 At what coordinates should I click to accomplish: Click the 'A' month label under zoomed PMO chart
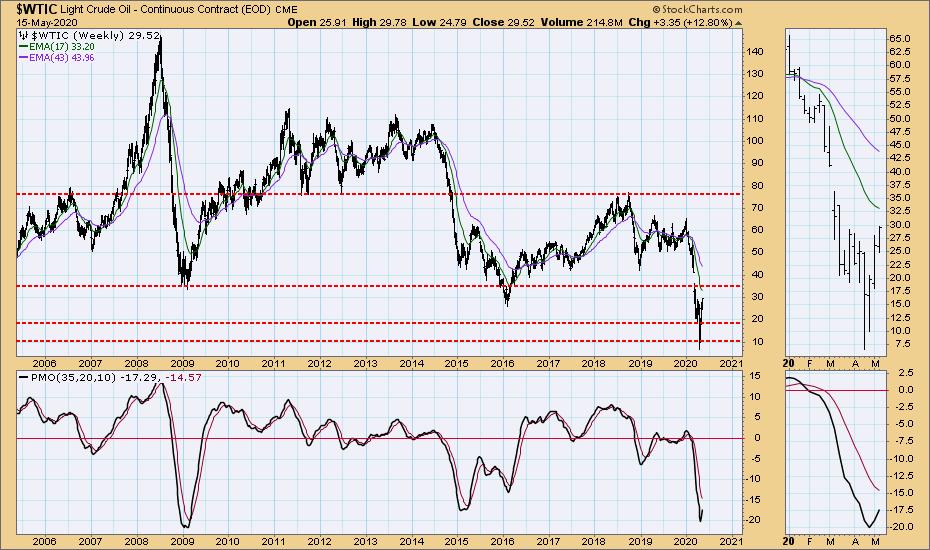[855, 541]
